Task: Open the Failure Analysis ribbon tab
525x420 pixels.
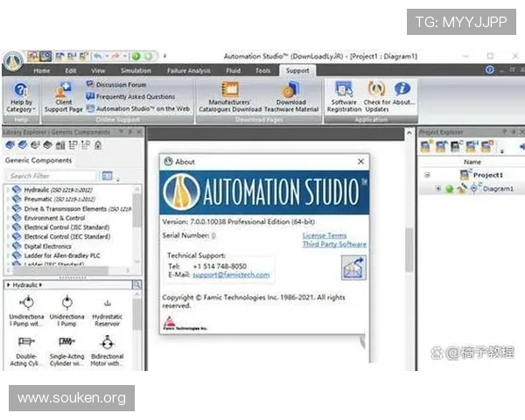Action: [x=187, y=70]
